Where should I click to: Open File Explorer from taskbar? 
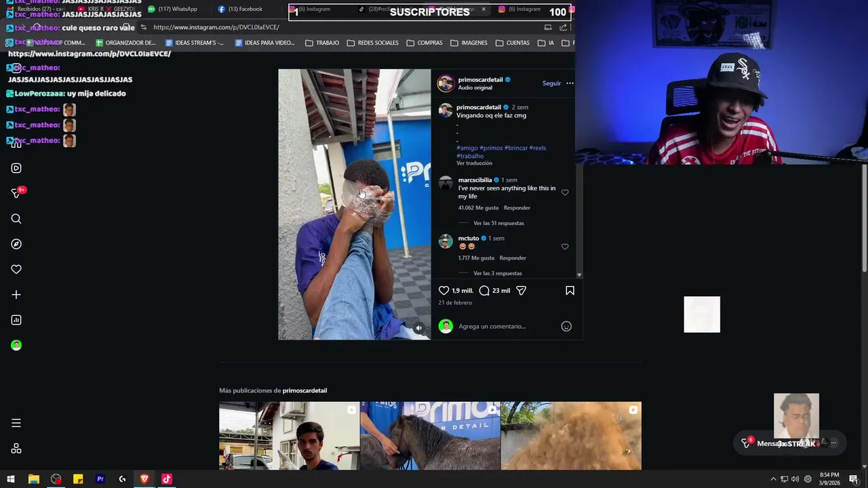click(33, 479)
